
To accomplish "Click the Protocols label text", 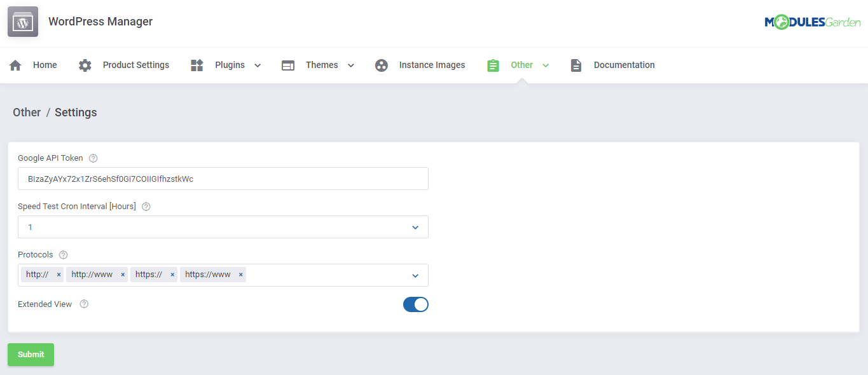I will pyautogui.click(x=36, y=255).
